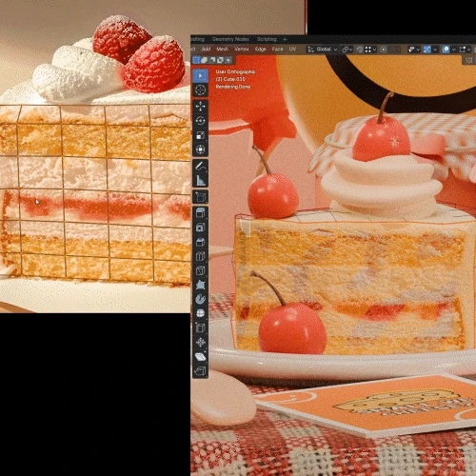
Task: Pick the Spin tool
Action: click(x=200, y=299)
